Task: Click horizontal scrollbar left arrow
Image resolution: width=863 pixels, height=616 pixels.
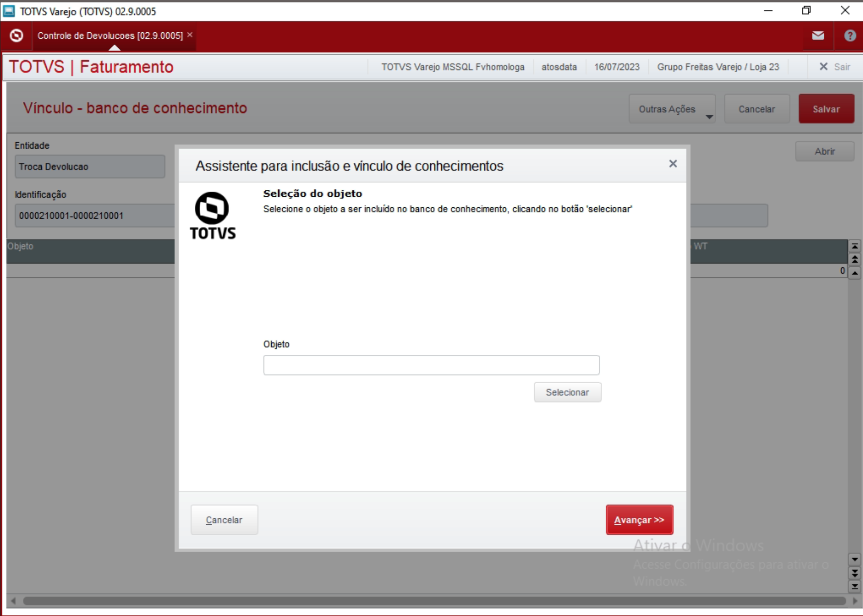Action: (x=13, y=601)
